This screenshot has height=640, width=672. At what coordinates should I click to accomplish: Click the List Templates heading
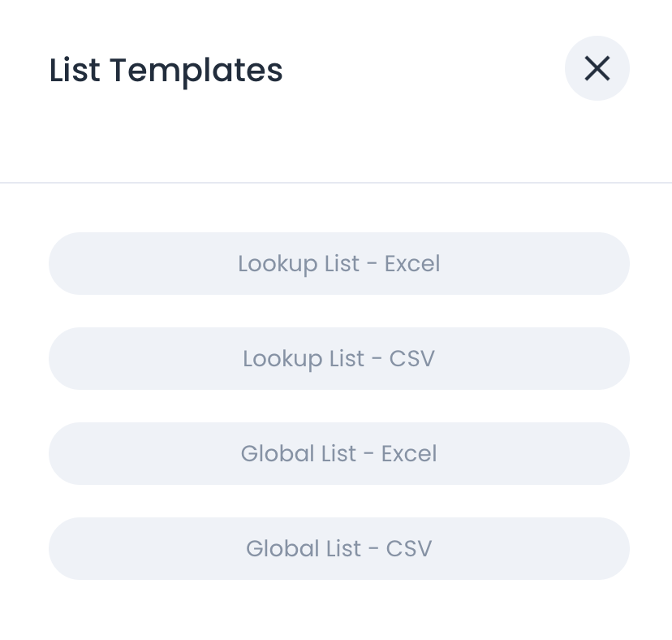pyautogui.click(x=166, y=70)
